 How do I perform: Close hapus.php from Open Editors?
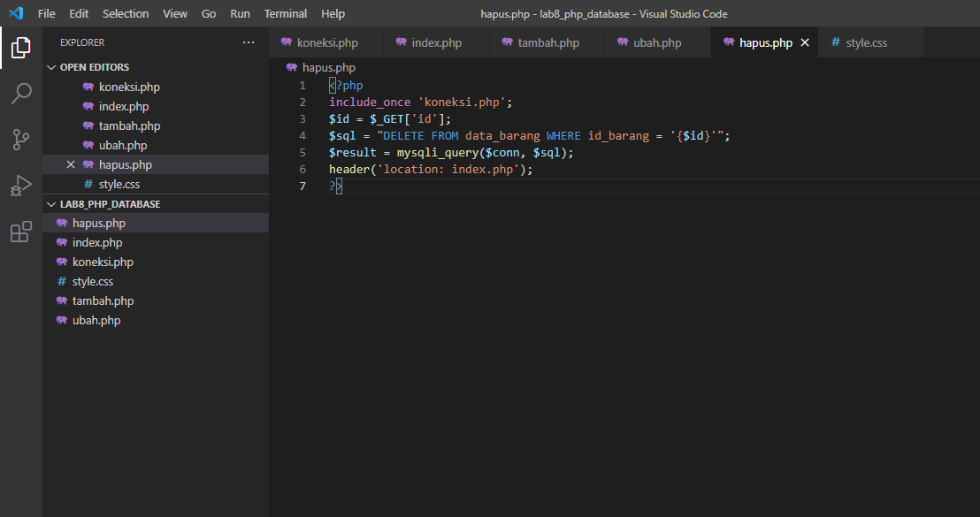[71, 164]
